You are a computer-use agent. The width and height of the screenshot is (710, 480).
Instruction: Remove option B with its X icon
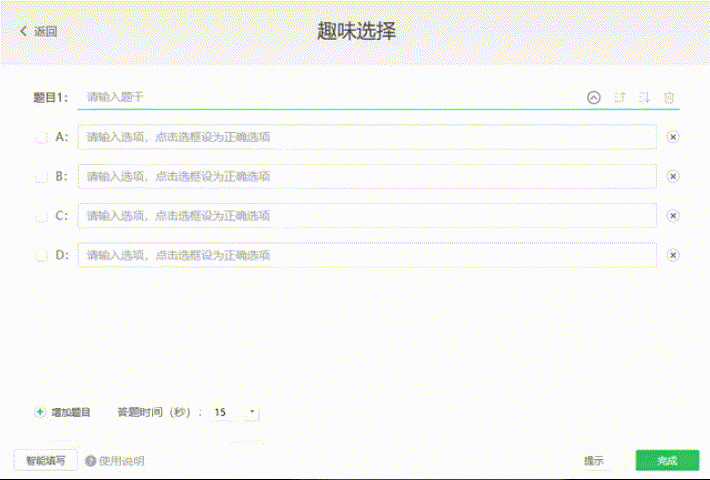pos(673,176)
